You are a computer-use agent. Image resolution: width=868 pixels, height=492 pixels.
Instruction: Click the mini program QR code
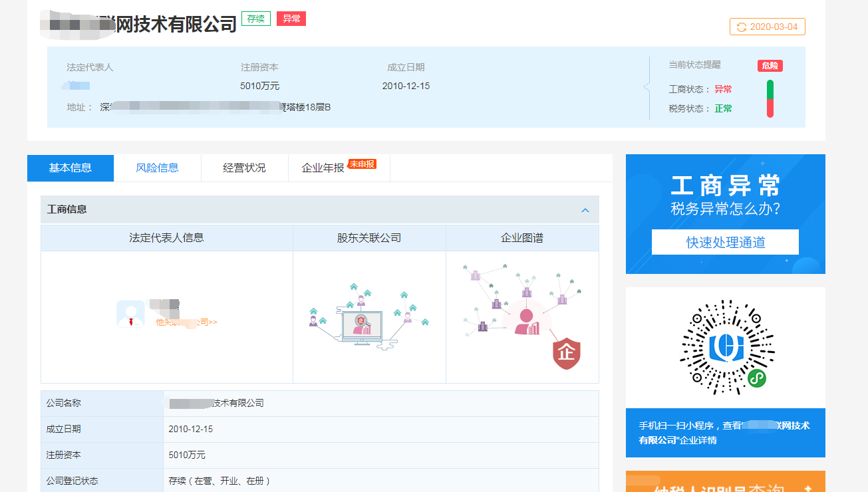pos(726,348)
